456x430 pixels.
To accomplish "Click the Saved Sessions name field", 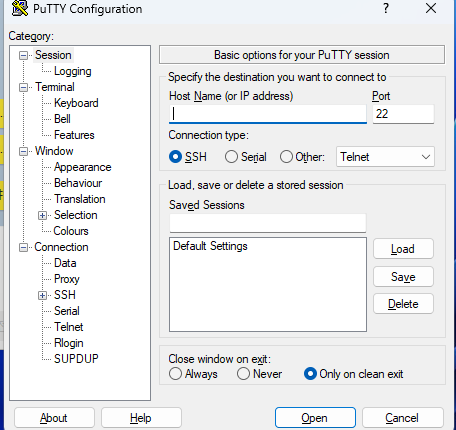I will (268, 223).
